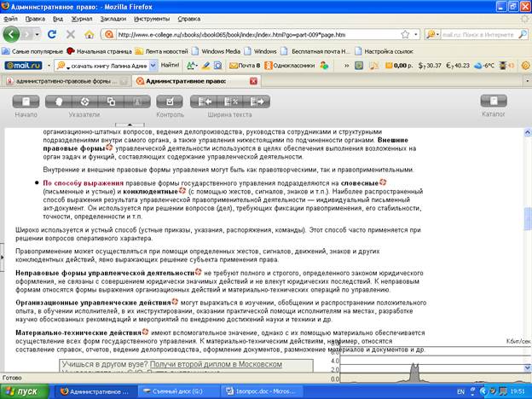Viewport: 532px width, 399px height.
Task: Click the Получи второй диплом ad link
Action: pos(216,364)
